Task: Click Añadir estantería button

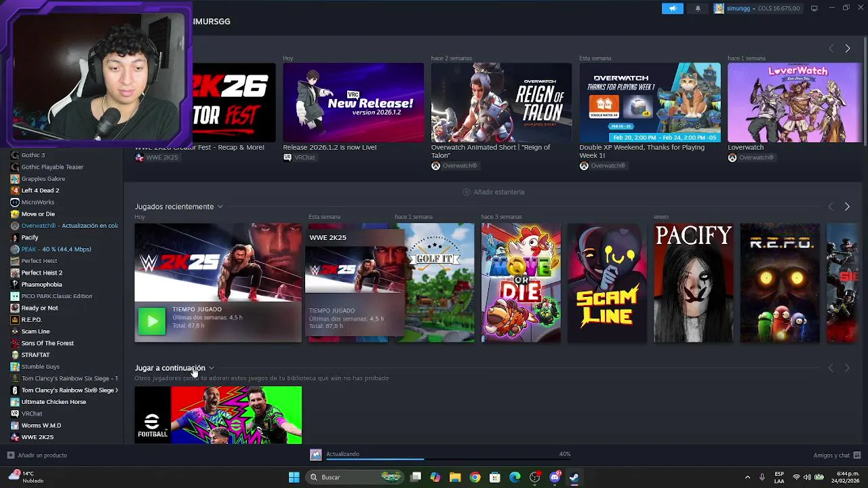Action: pos(493,192)
